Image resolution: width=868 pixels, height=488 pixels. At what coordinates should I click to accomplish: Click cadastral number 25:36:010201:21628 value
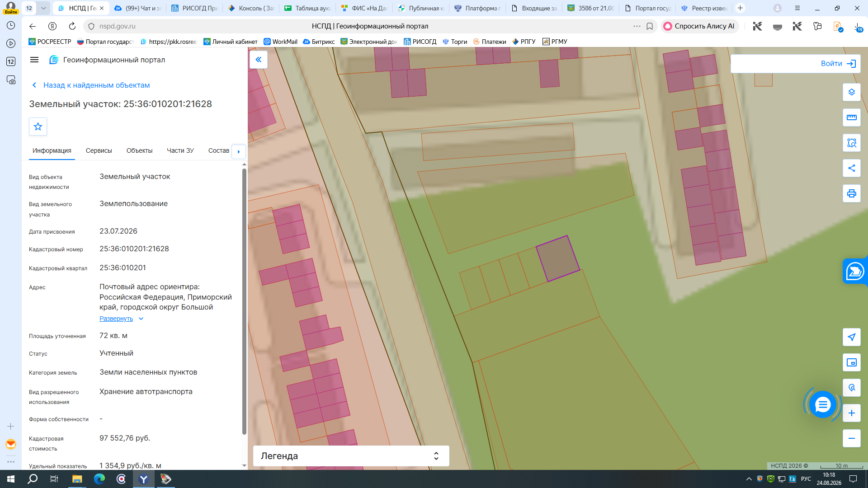tap(134, 249)
